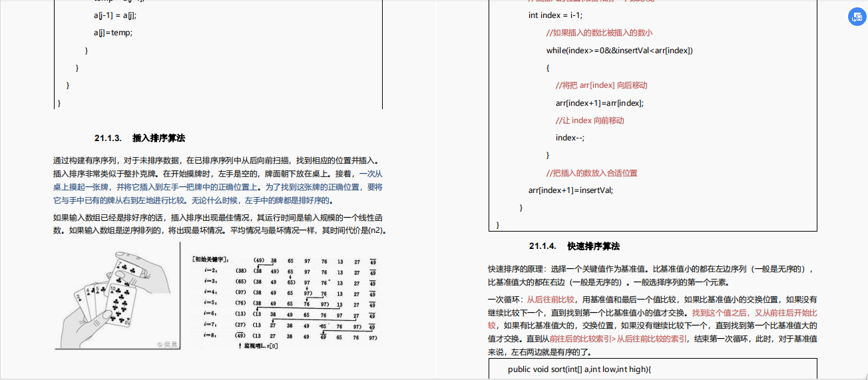Click the heading "21.1.4. 快速排序算法"

(574, 246)
